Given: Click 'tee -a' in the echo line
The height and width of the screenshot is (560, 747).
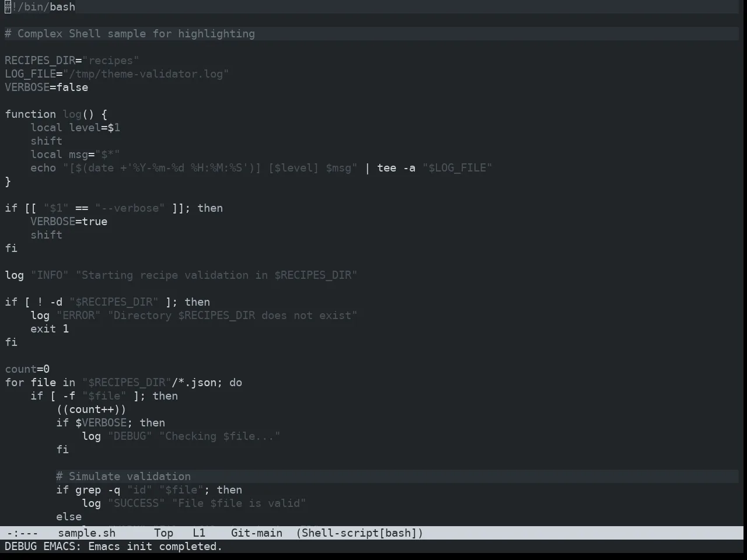Looking at the screenshot, I should [x=396, y=168].
